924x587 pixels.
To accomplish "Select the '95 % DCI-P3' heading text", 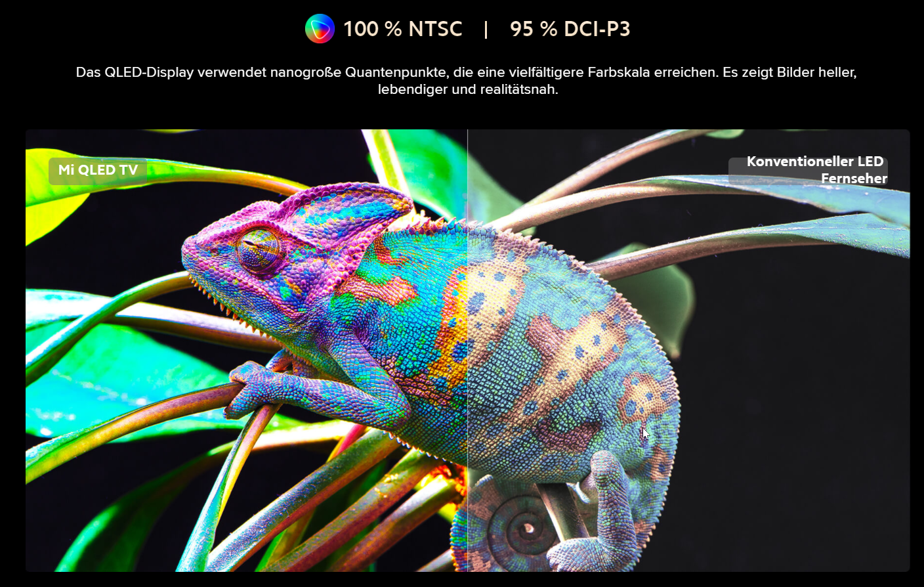I will tap(570, 29).
